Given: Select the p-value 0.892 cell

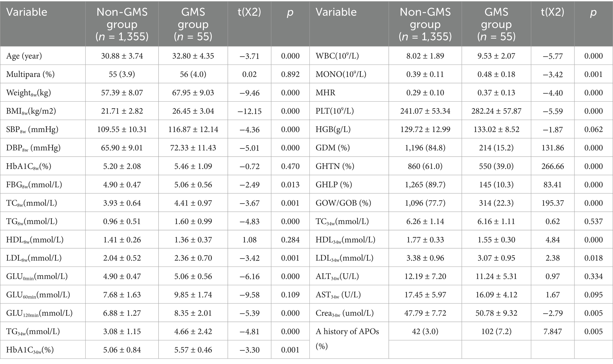Looking at the screenshot, I should (x=290, y=74).
